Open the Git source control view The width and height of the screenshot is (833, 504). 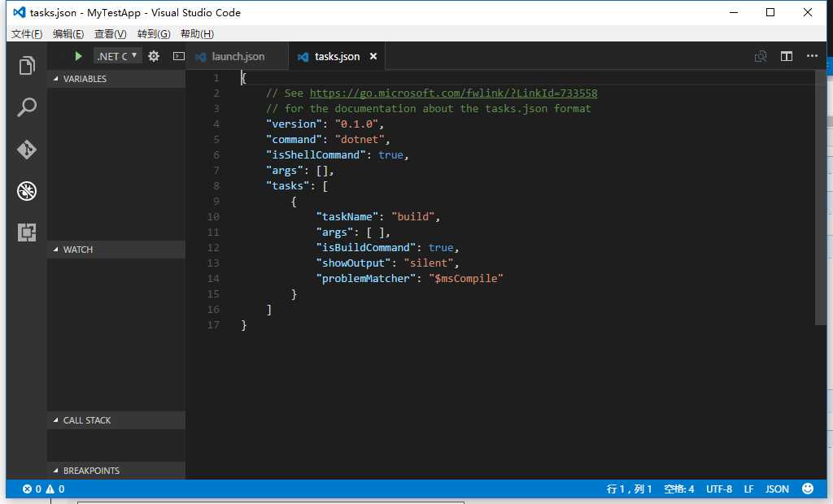(x=27, y=150)
